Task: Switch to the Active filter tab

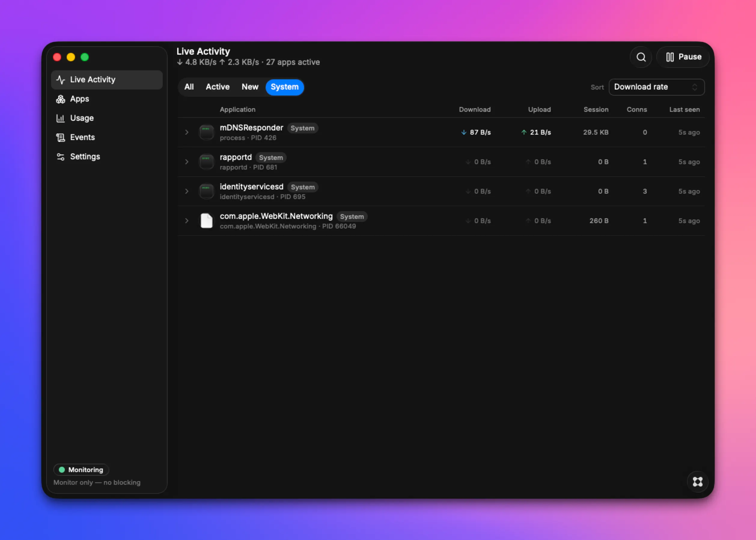Action: [218, 87]
